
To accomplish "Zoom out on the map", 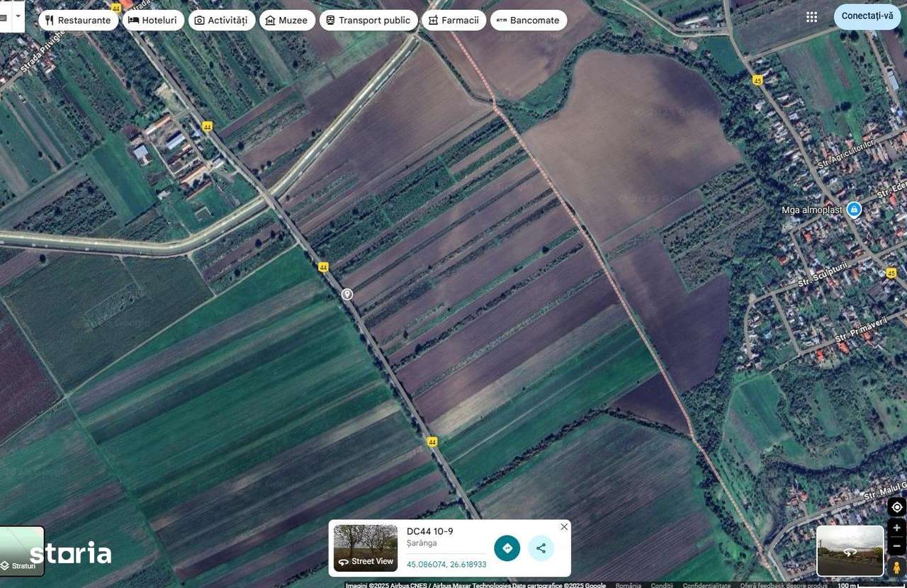I will [896, 545].
